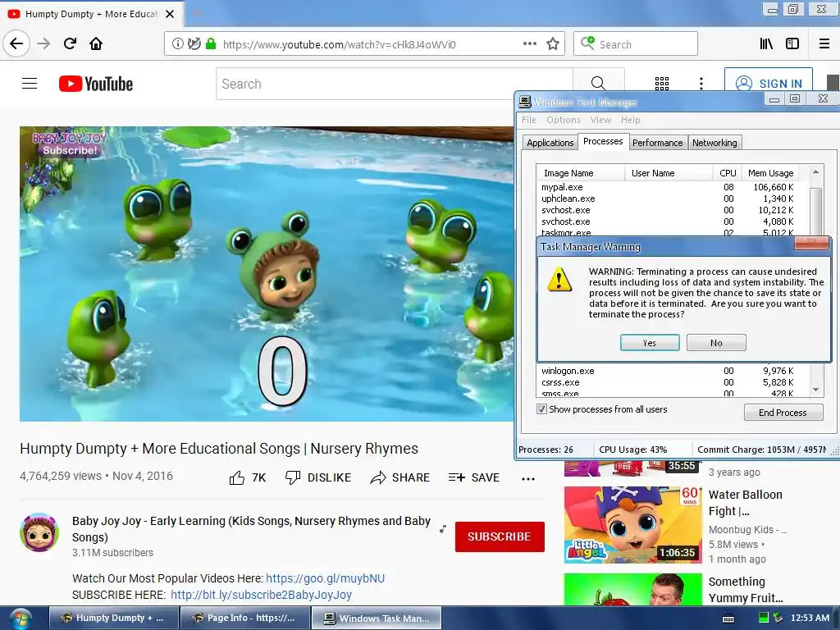The width and height of the screenshot is (840, 630).
Task: Open more actions ellipsis under video
Action: point(528,478)
